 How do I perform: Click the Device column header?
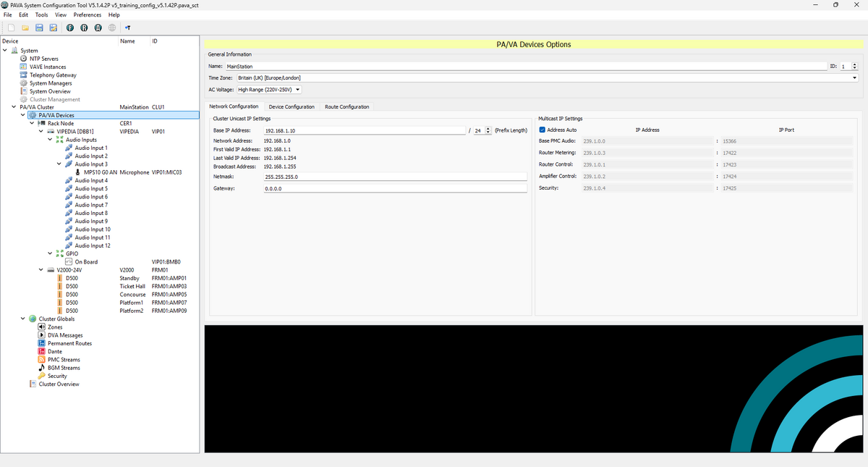coord(10,41)
